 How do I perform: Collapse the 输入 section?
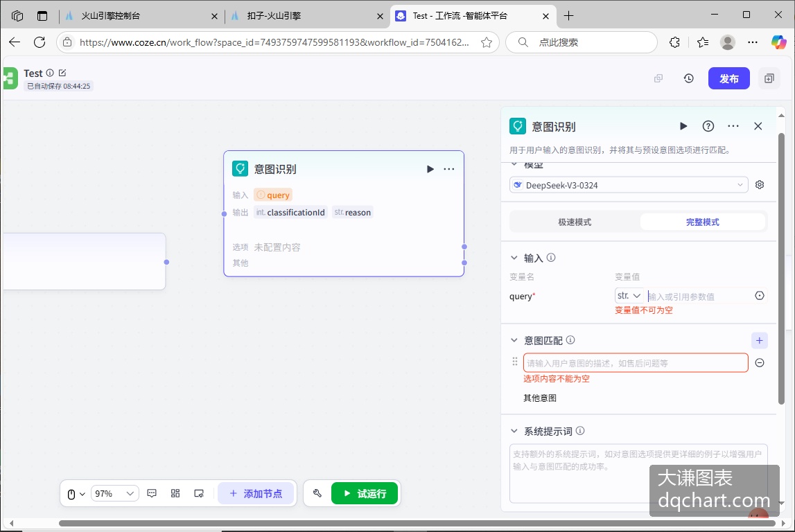(x=514, y=258)
